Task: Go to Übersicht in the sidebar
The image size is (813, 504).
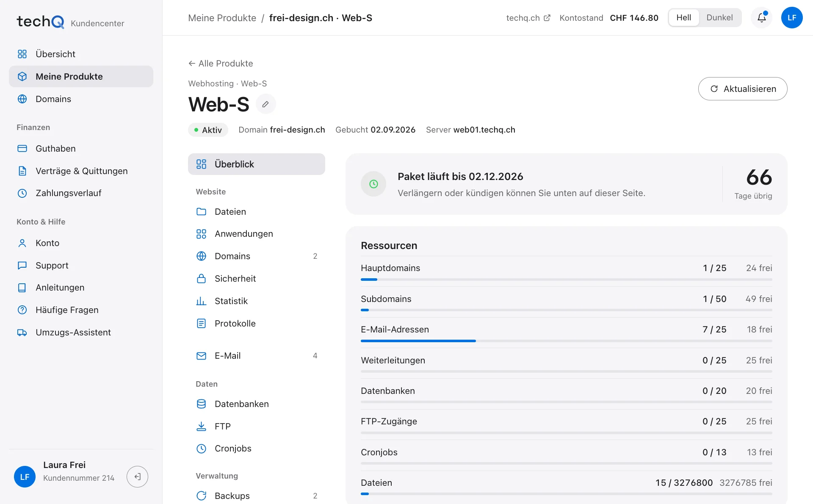Action: click(81, 54)
